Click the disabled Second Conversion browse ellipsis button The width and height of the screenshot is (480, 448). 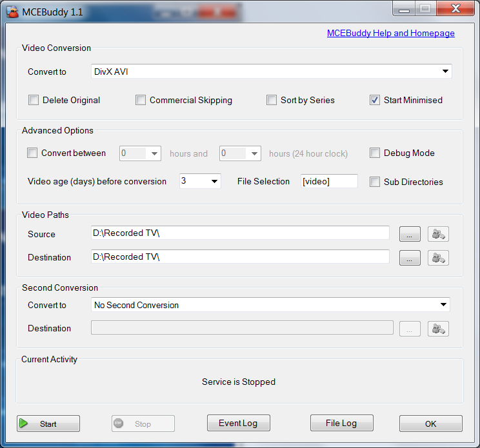point(410,329)
